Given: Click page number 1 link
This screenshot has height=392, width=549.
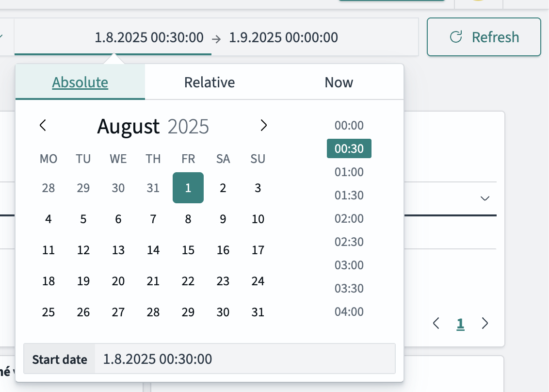Looking at the screenshot, I should [460, 324].
